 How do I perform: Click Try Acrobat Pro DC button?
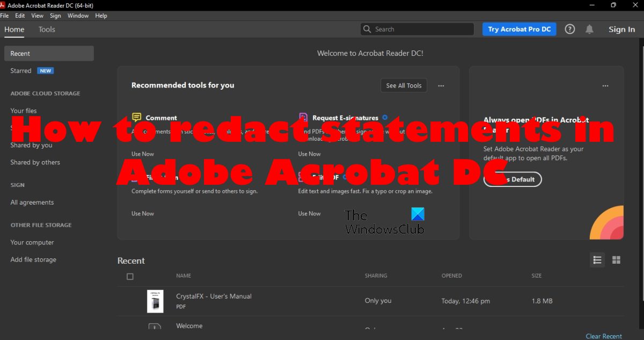tap(519, 29)
